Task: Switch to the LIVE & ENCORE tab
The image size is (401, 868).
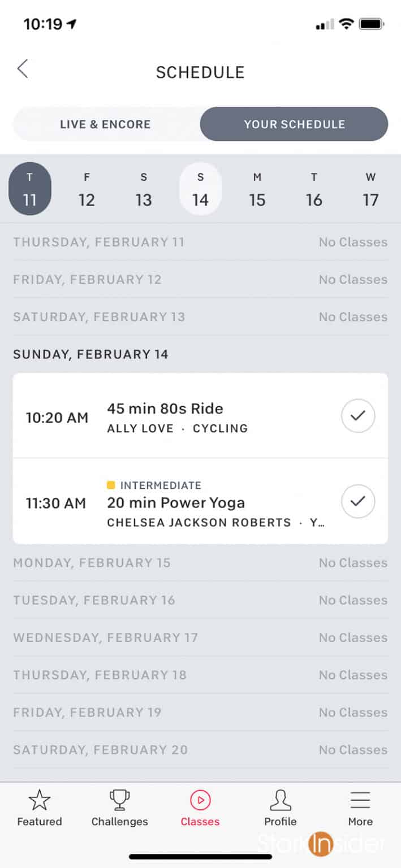Action: click(x=106, y=124)
